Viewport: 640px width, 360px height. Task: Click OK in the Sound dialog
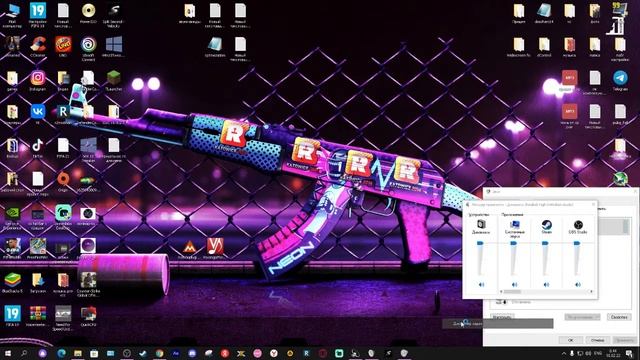point(570,340)
